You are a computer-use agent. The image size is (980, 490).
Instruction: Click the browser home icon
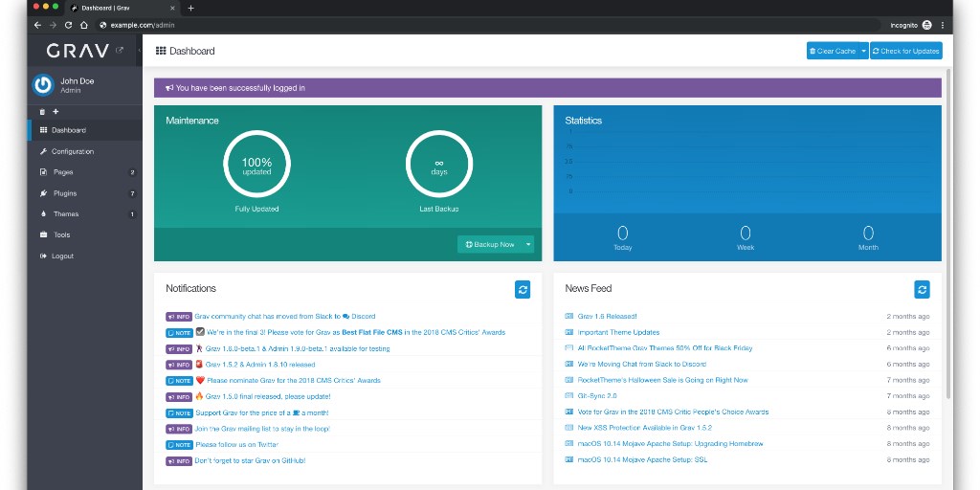pos(84,25)
